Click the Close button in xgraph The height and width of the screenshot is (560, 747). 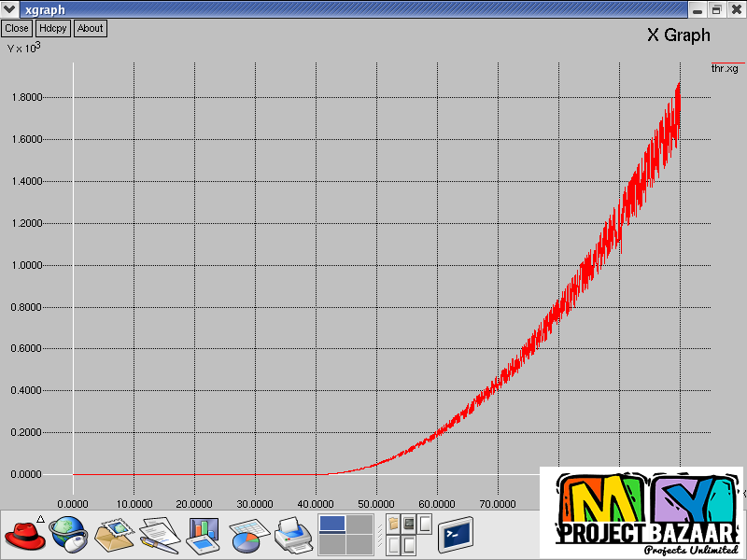click(x=17, y=28)
